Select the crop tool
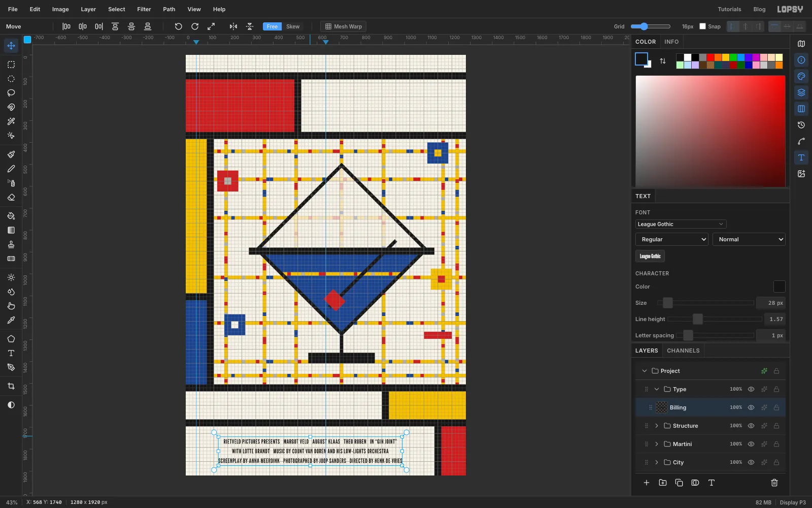Viewport: 812px width, 508px height. coord(11,386)
